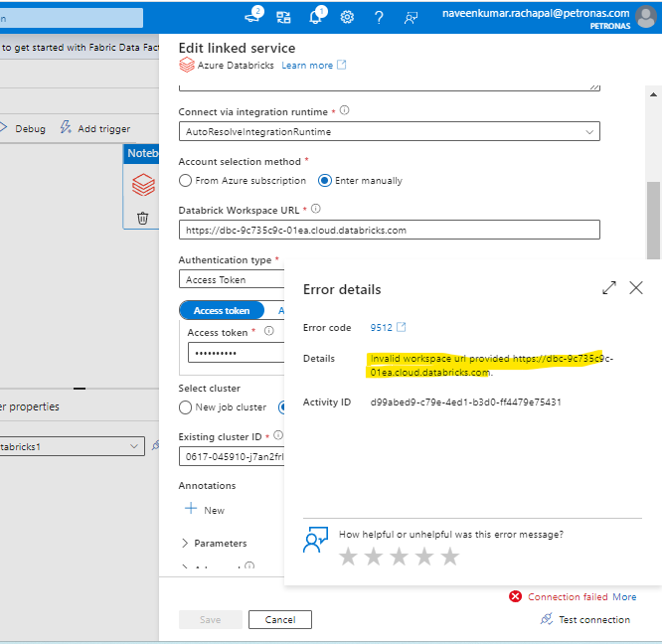662x644 pixels.
Task: Click the panel splitter handle above properties
Action: coord(80,389)
